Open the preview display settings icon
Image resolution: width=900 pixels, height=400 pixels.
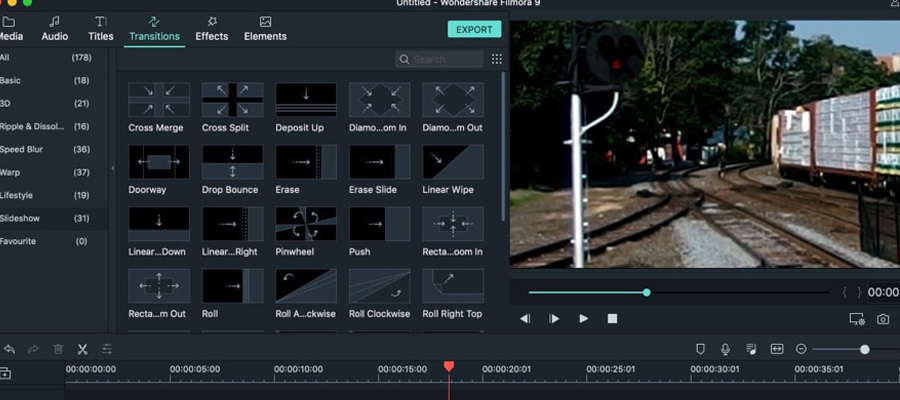856,319
